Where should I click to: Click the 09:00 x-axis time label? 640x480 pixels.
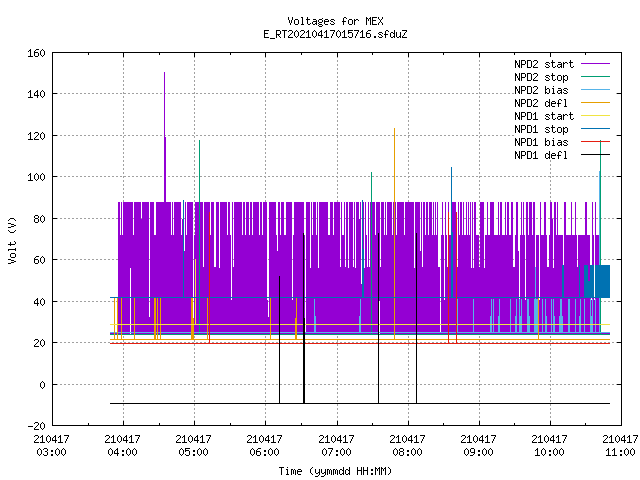pyautogui.click(x=478, y=452)
